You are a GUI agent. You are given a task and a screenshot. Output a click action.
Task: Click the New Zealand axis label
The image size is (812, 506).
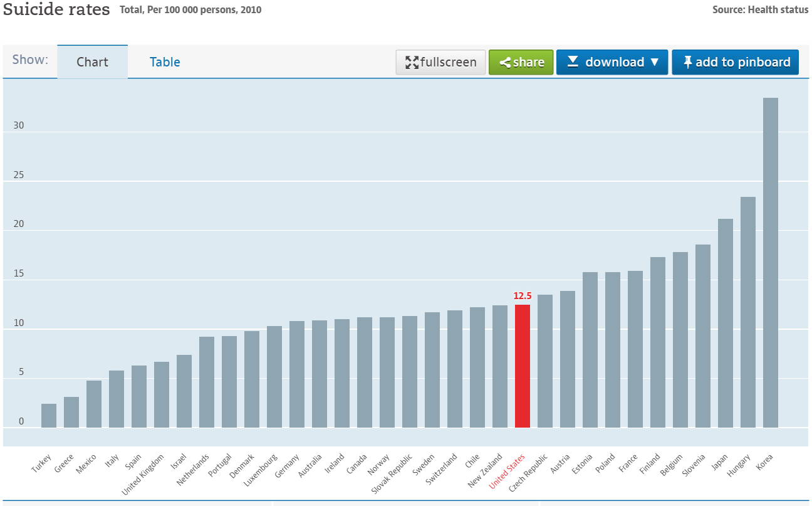click(x=485, y=470)
